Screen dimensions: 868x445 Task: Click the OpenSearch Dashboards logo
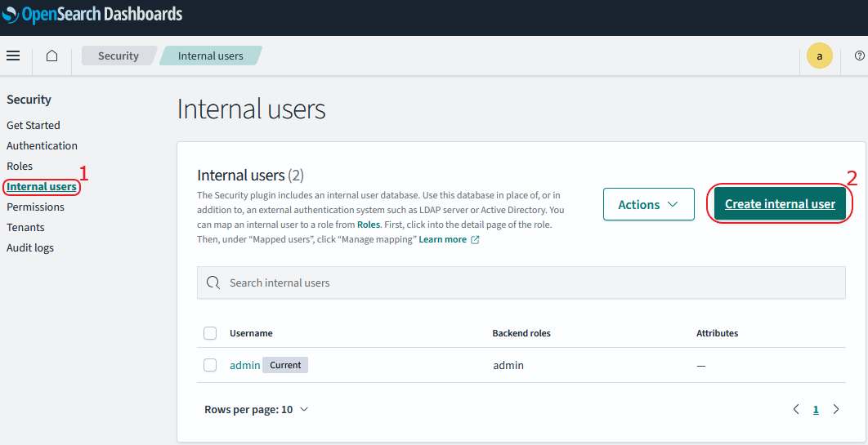[x=92, y=14]
